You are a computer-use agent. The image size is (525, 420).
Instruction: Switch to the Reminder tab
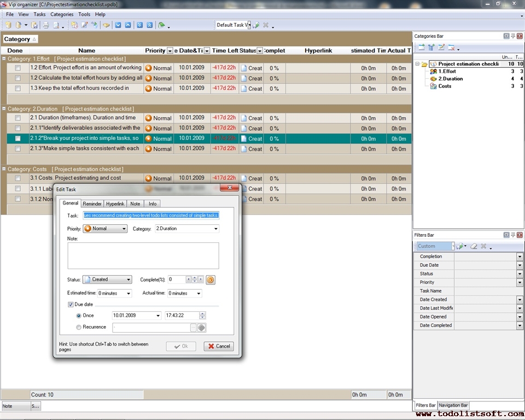[92, 203]
